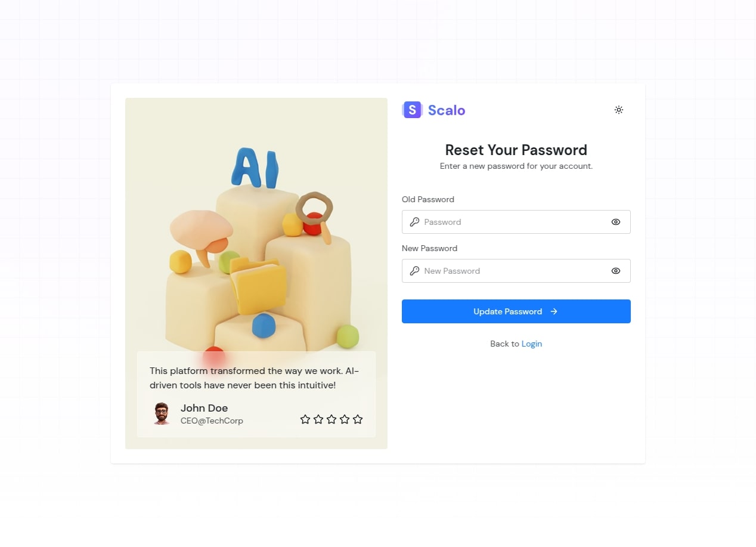Click key icon in New Password field
Image resolution: width=756 pixels, height=547 pixels.
(x=415, y=271)
